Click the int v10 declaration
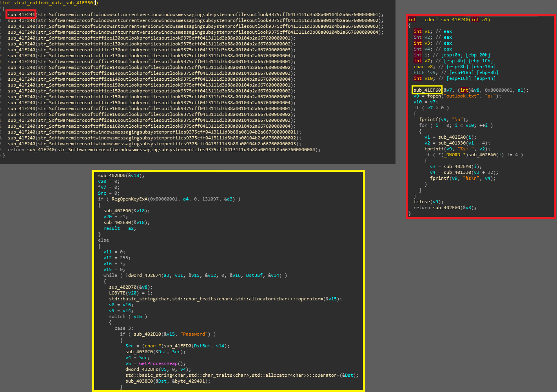The image size is (557, 392). 454,78
